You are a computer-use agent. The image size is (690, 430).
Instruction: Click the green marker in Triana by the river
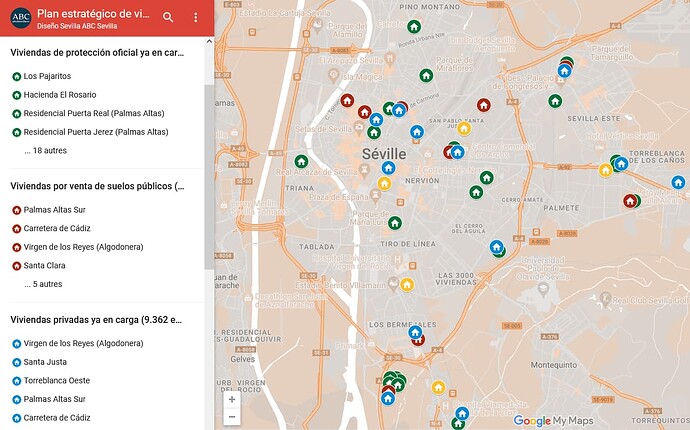coord(301,161)
